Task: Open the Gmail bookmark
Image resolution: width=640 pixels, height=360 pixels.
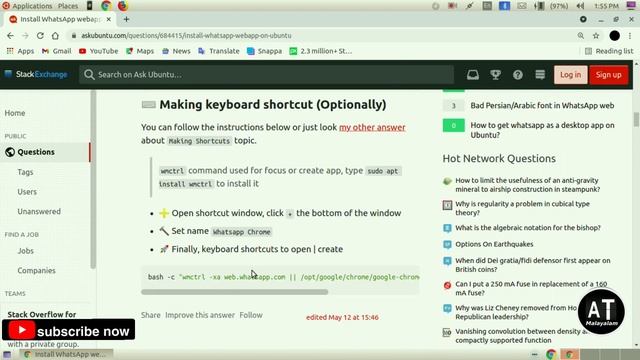Action: tap(56, 51)
